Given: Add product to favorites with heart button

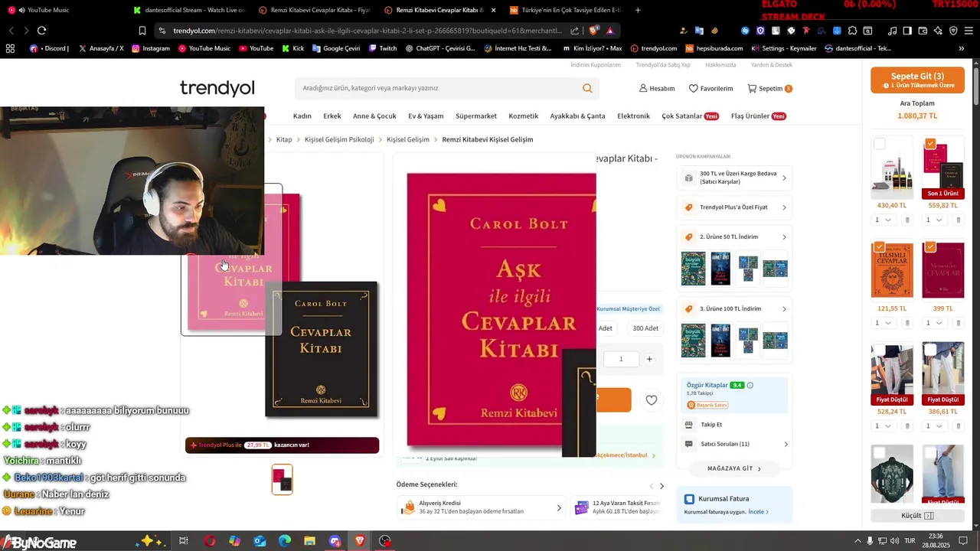Looking at the screenshot, I should click(x=651, y=399).
